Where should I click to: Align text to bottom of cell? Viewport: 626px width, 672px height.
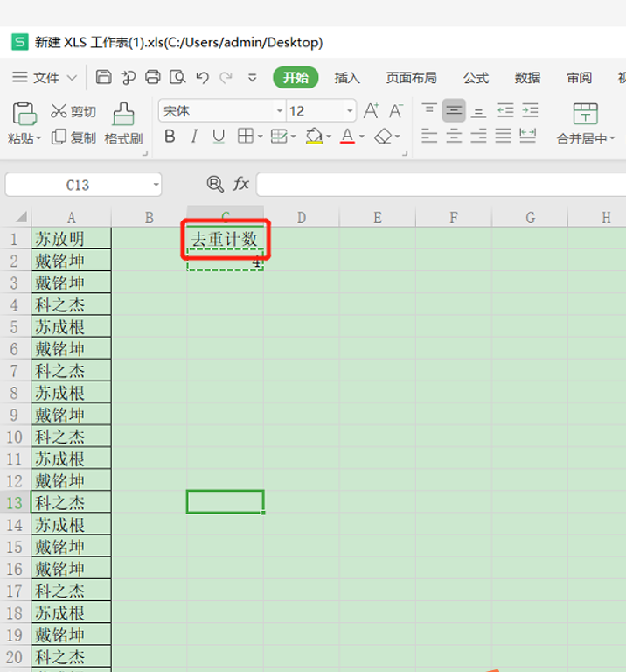(x=478, y=111)
